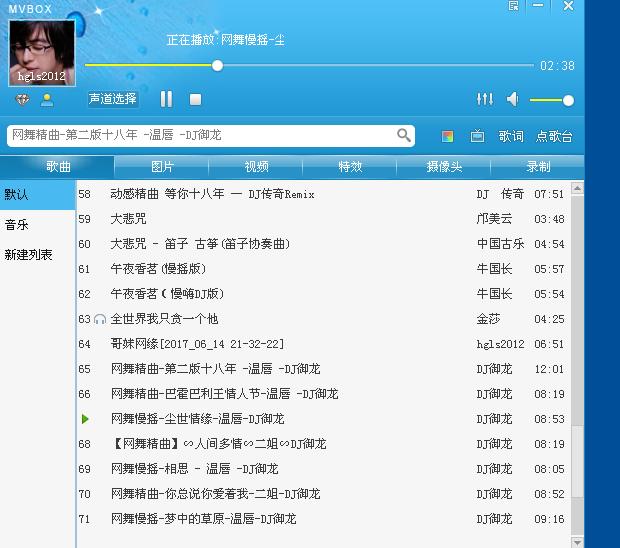Click the volume slider handle
Image resolution: width=620 pixels, height=548 pixels.
click(568, 100)
